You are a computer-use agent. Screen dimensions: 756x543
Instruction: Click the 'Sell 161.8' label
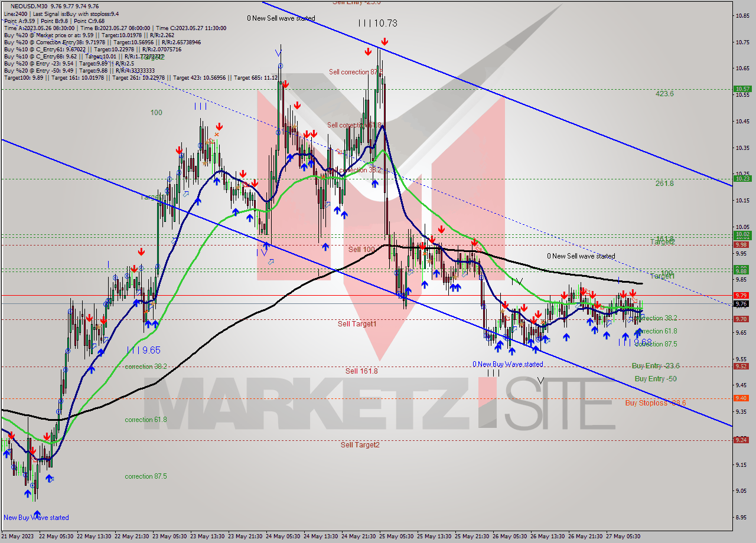click(x=361, y=371)
